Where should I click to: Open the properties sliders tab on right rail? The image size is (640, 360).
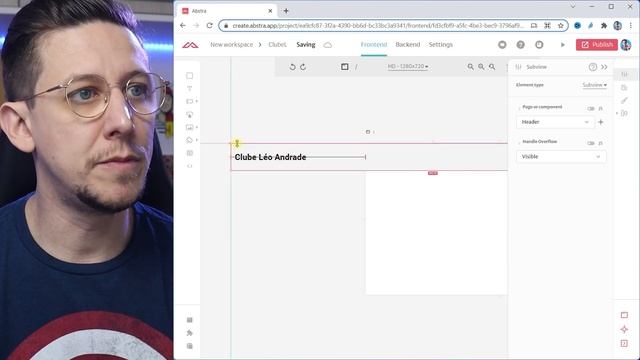tap(624, 74)
